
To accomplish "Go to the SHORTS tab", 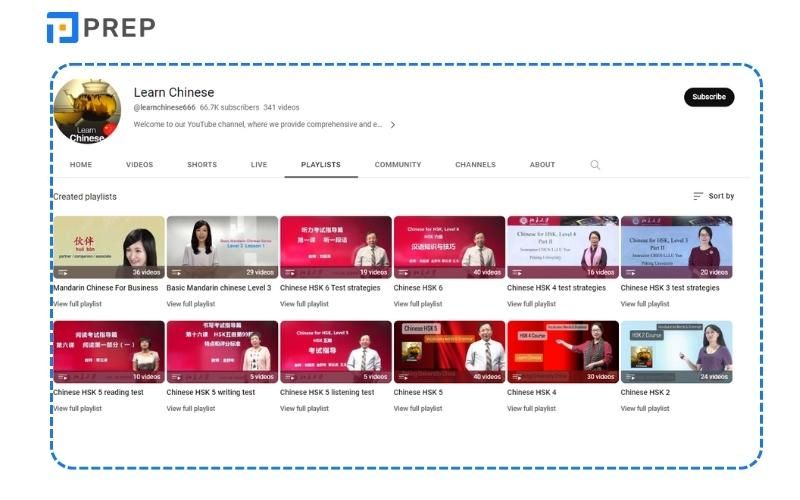I will coord(202,165).
